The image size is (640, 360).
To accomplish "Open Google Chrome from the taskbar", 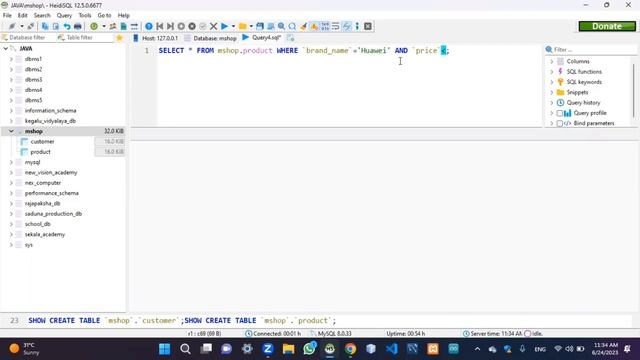I will (350, 349).
